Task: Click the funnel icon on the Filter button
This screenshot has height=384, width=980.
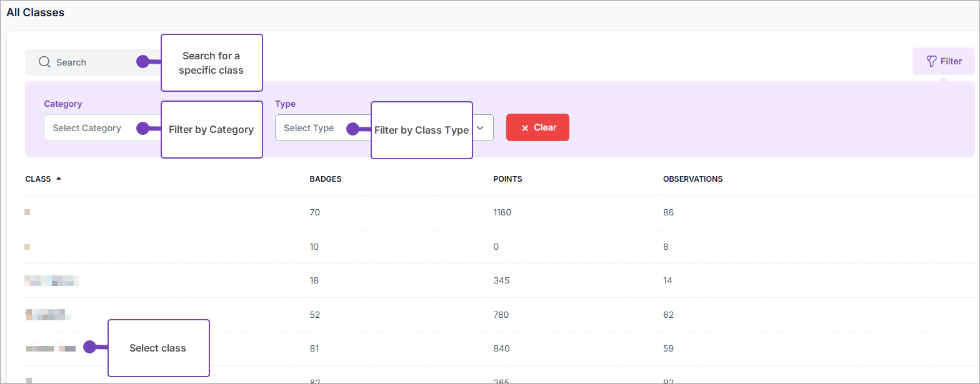Action: [931, 61]
